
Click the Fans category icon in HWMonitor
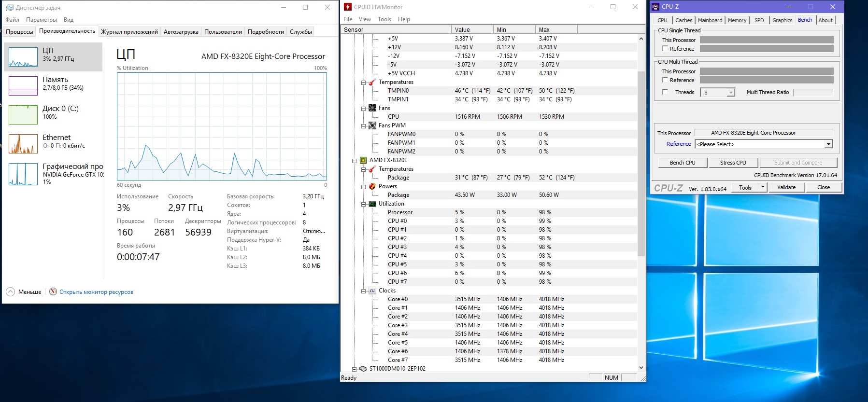(372, 108)
